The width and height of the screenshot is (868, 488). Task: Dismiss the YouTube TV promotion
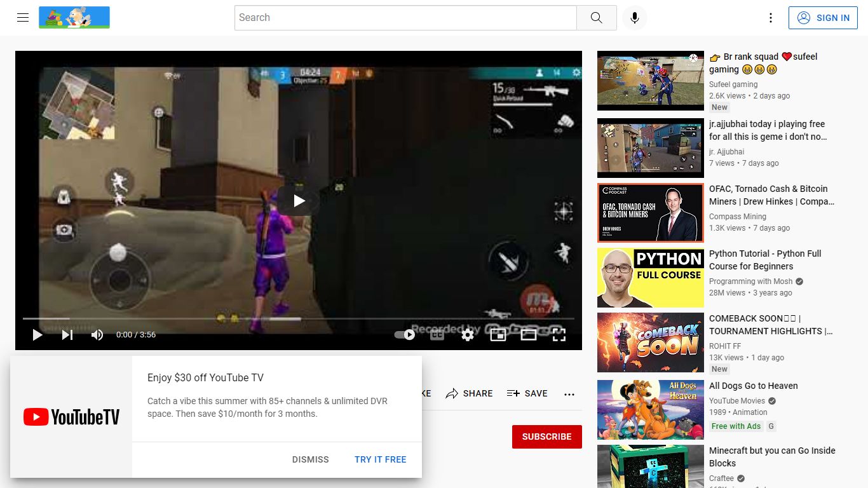click(311, 459)
